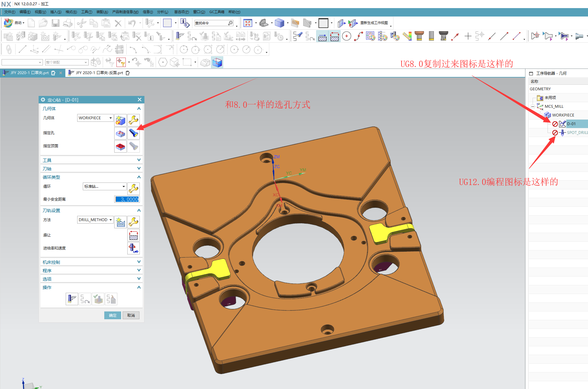The image size is (588, 389).
Task: Select the D-01 operation in the navigator
Action: (571, 124)
